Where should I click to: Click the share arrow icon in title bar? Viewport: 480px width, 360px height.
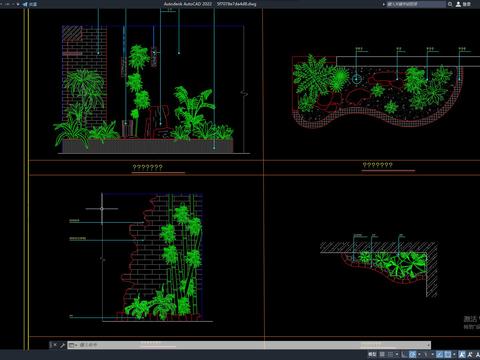point(25,4)
